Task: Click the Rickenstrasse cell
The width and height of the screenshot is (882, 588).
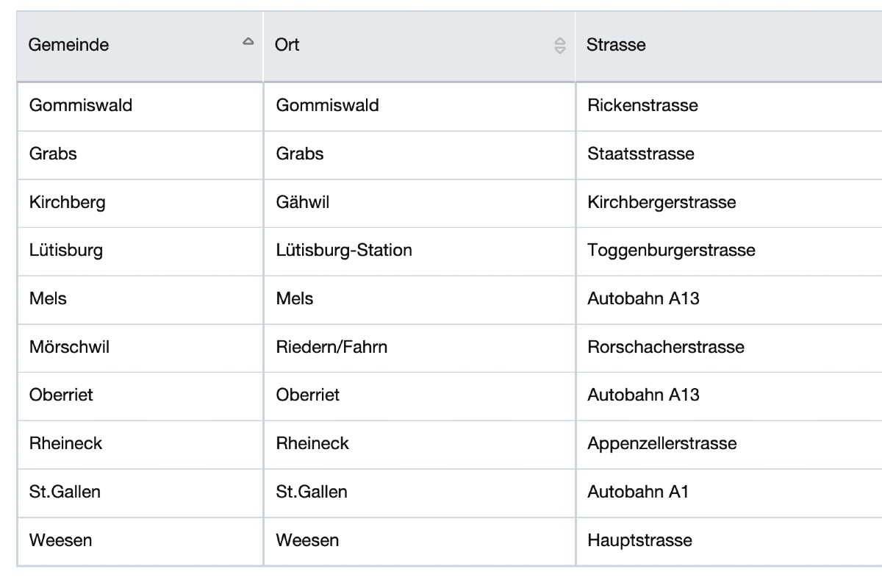Action: point(642,105)
